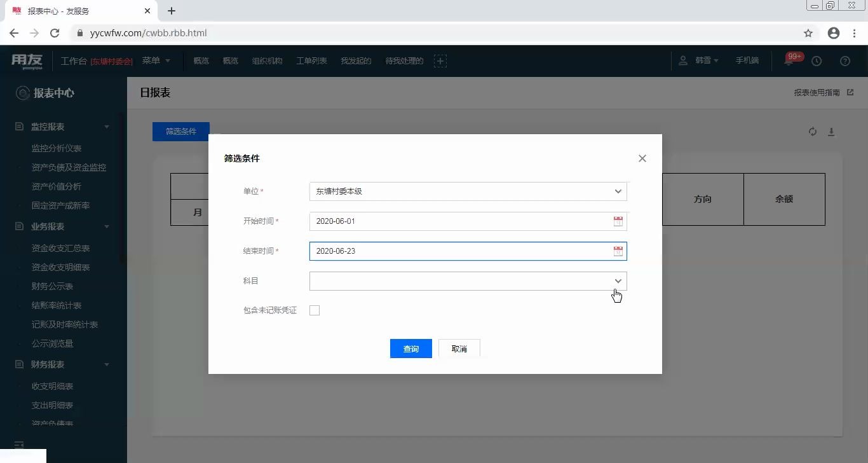868x463 pixels.
Task: Click the 结束时间 field showing 2020-06-23
Action: click(x=468, y=251)
